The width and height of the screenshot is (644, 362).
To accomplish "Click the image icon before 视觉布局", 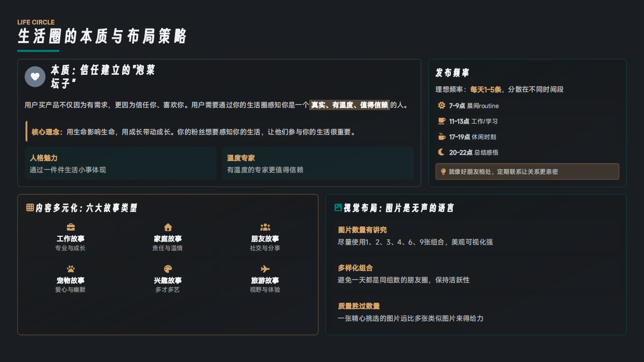I will click(339, 208).
